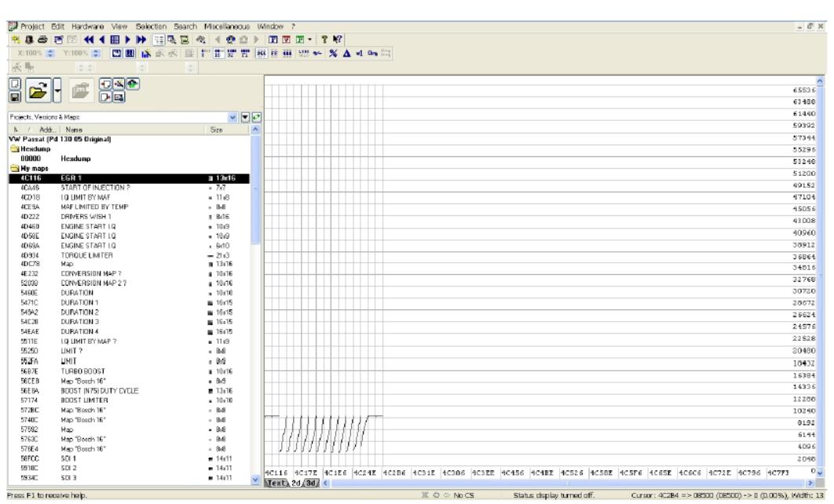Collapse the Hexdump folder in the tree

click(x=8, y=148)
